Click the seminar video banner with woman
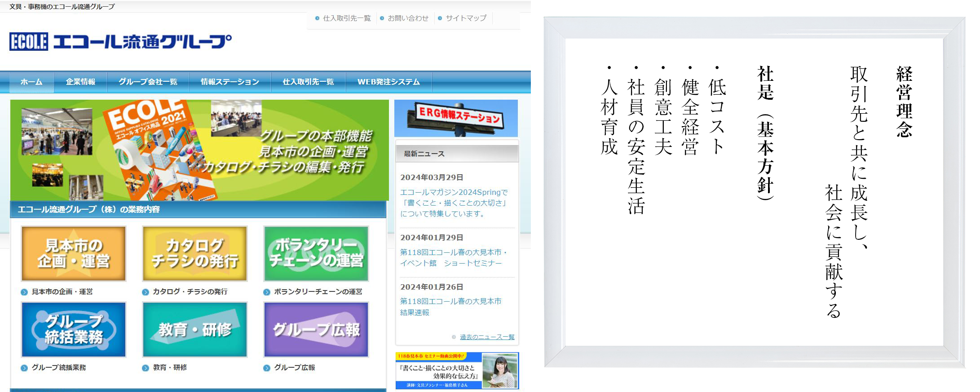This screenshot has height=392, width=980. [457, 370]
